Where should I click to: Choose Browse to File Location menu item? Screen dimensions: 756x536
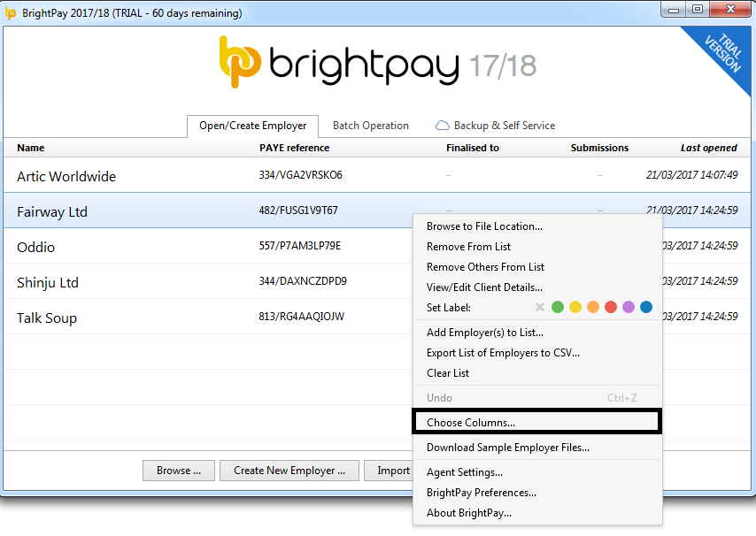pos(537,226)
